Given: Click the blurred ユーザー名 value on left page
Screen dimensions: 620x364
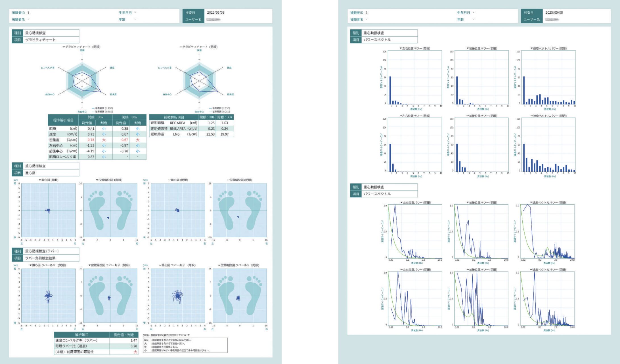Looking at the screenshot, I should [x=213, y=20].
